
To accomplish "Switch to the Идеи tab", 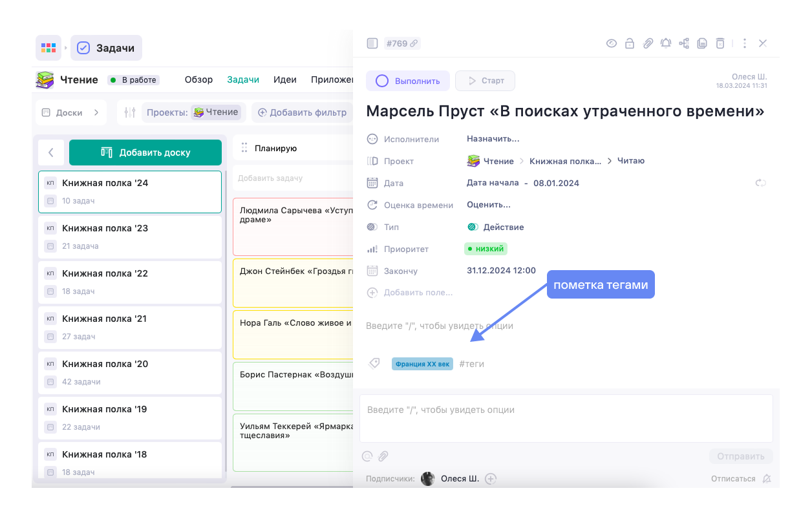I will click(x=285, y=79).
